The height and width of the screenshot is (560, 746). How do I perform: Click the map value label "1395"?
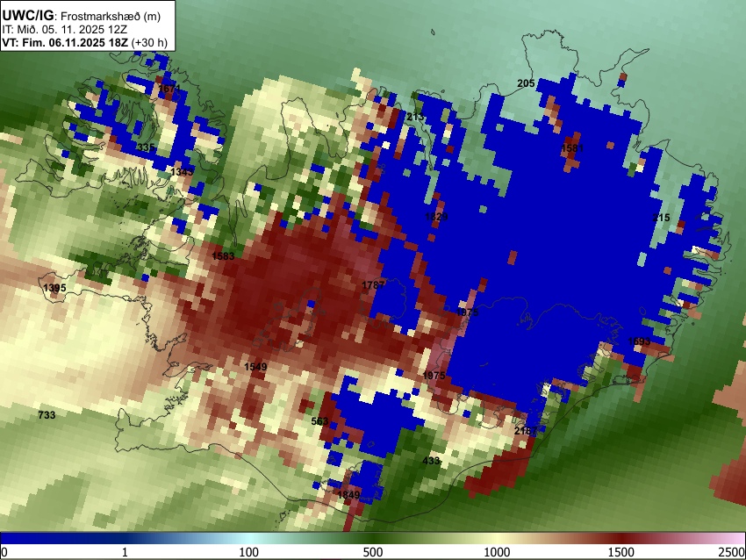click(54, 288)
